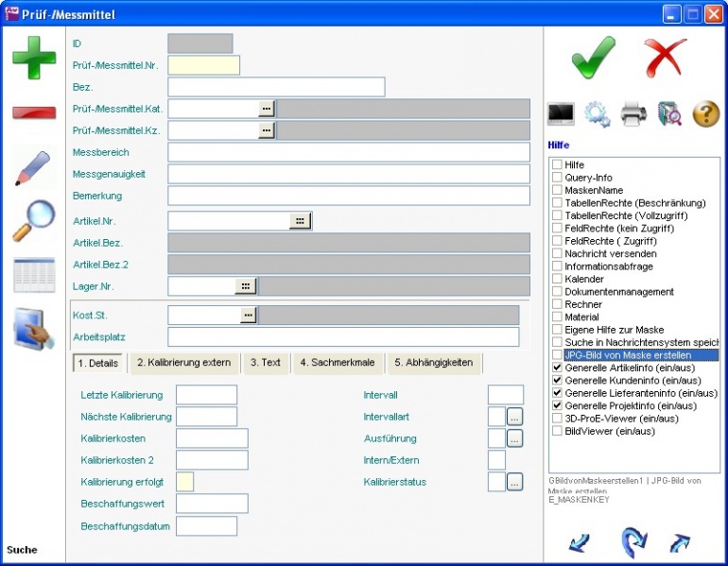Click the red X cancel icon
Image resolution: width=728 pixels, height=566 pixels.
tap(666, 60)
